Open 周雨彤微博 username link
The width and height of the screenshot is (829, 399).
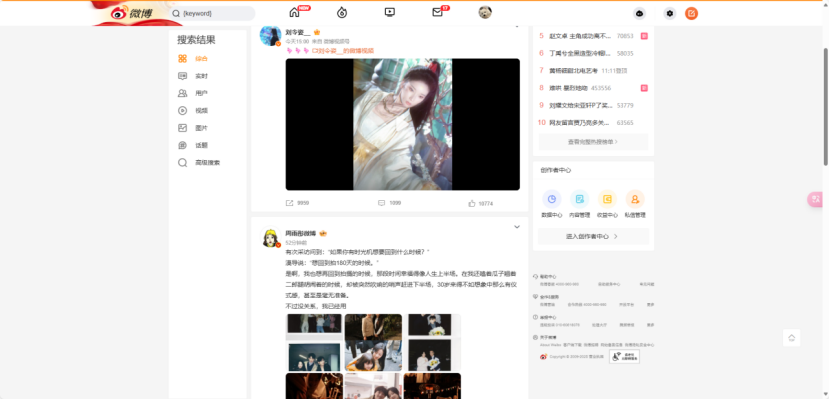click(300, 234)
